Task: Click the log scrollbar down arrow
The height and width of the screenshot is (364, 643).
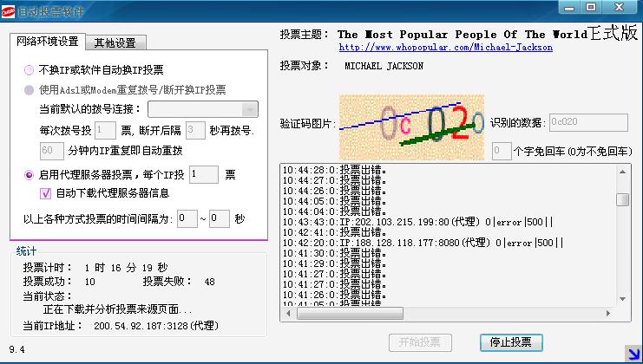Action: (622, 299)
